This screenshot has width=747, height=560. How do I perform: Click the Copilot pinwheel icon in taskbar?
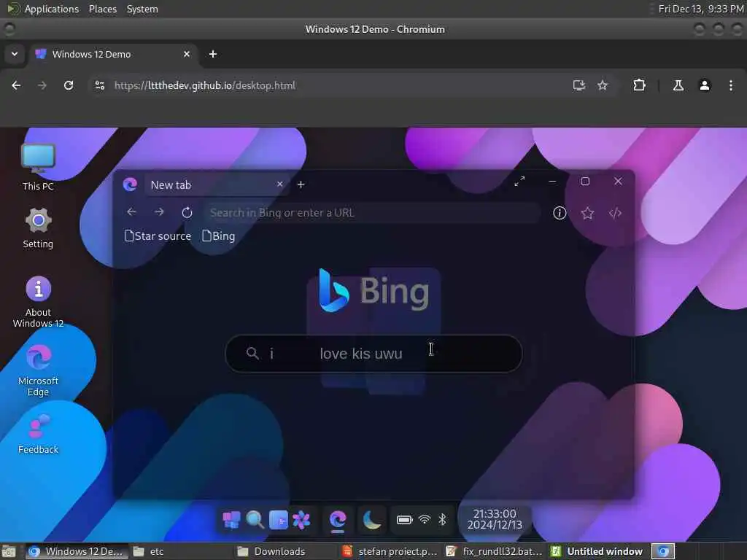(x=301, y=519)
